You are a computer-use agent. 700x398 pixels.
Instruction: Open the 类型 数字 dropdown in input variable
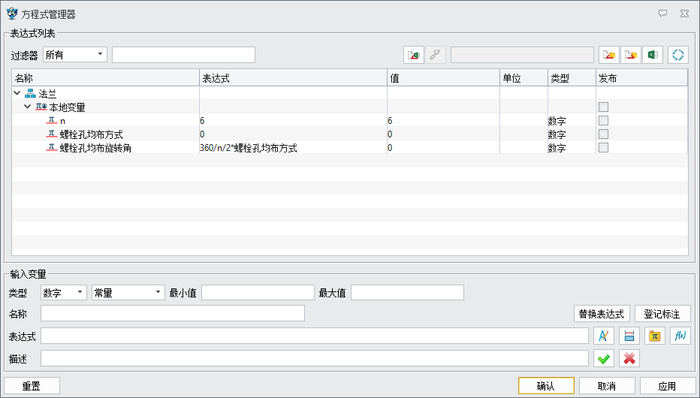click(63, 293)
